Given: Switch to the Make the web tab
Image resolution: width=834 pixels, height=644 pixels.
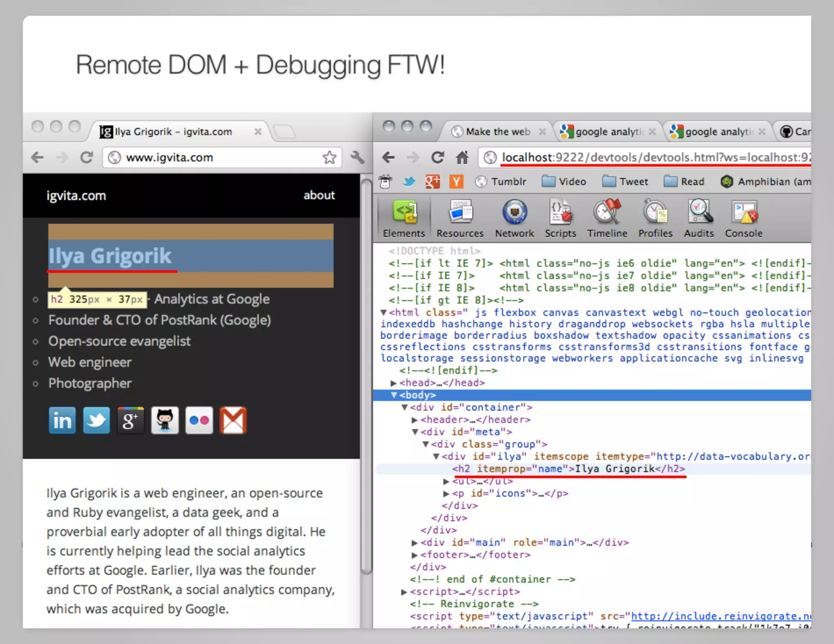Looking at the screenshot, I should click(498, 131).
